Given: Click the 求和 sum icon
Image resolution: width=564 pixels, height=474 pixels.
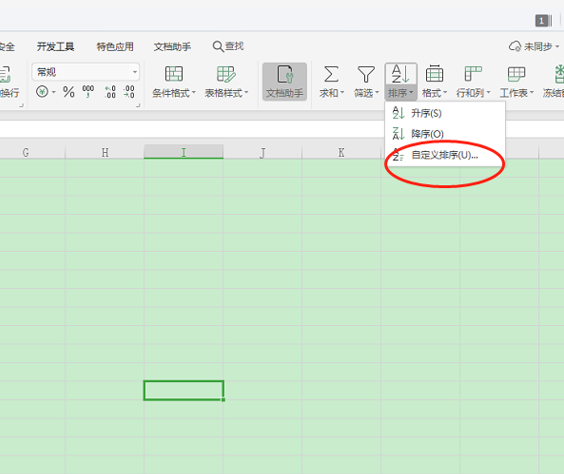Looking at the screenshot, I should coord(331,74).
